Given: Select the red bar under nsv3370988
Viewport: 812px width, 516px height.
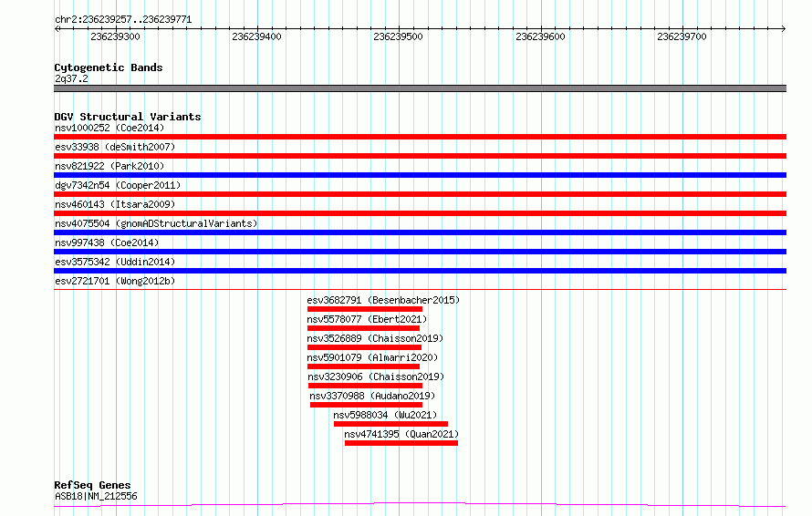Looking at the screenshot, I should pos(366,405).
